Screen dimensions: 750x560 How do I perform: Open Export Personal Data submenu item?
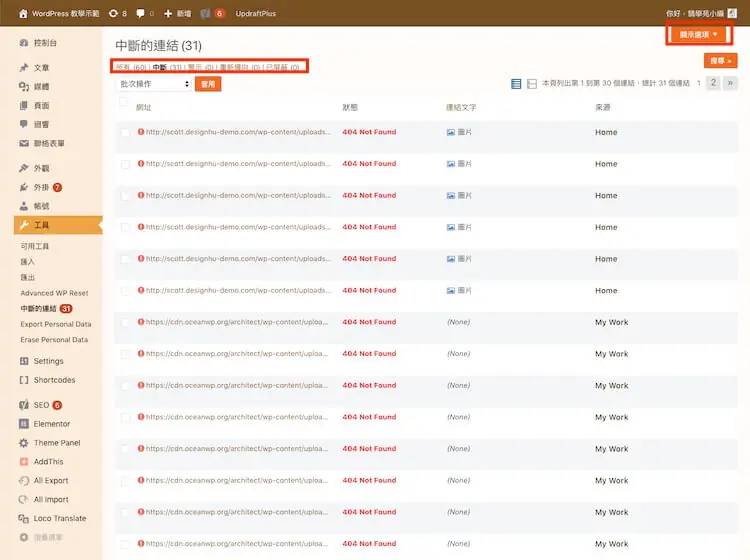point(55,324)
